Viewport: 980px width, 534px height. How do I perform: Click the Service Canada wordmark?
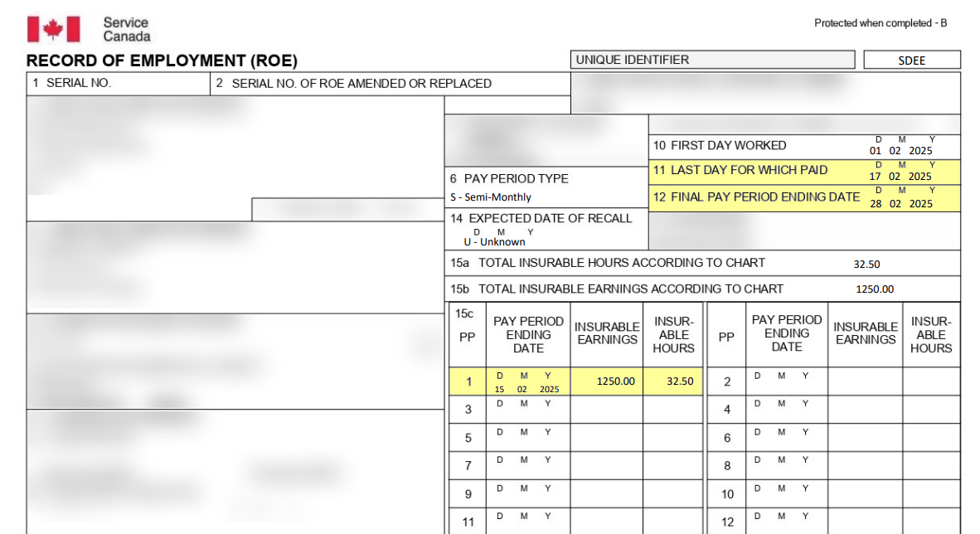(x=126, y=29)
